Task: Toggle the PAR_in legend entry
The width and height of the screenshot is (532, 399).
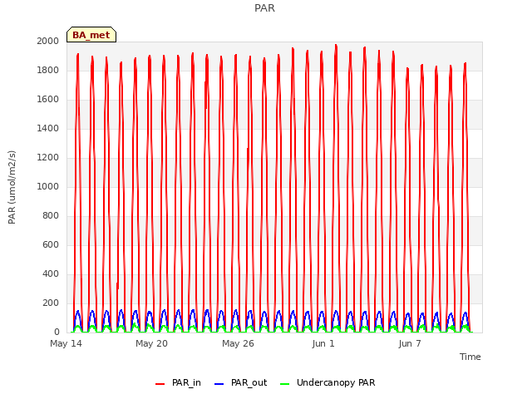Action: point(178,382)
